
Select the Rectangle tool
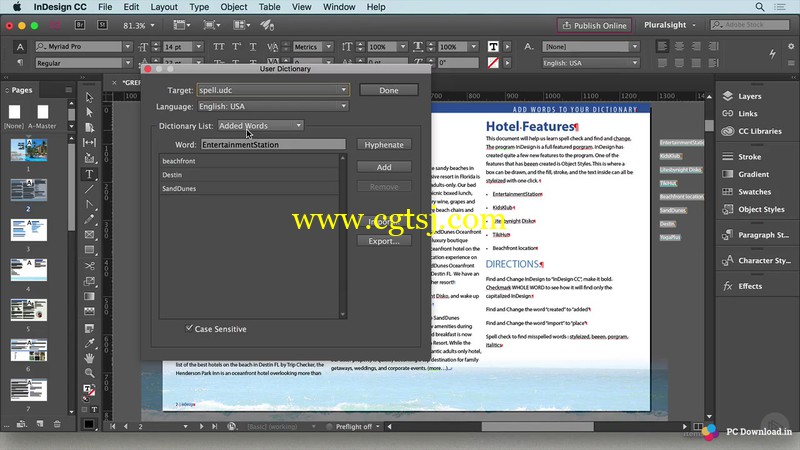[x=89, y=250]
